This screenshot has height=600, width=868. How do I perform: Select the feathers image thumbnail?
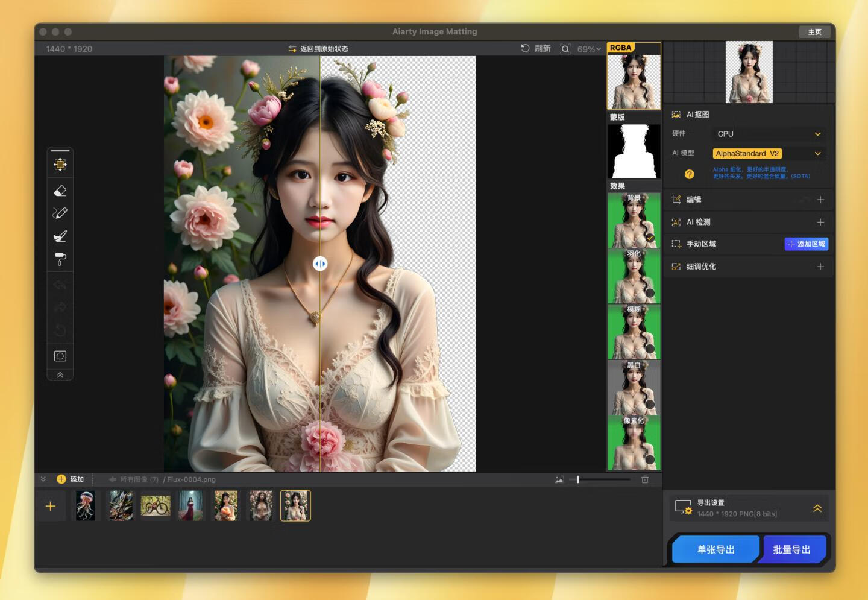[121, 505]
